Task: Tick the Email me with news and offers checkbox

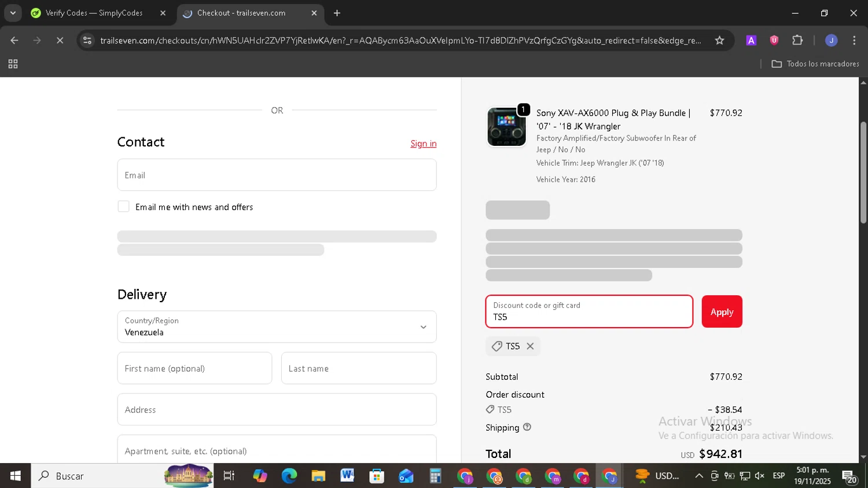Action: pos(123,207)
